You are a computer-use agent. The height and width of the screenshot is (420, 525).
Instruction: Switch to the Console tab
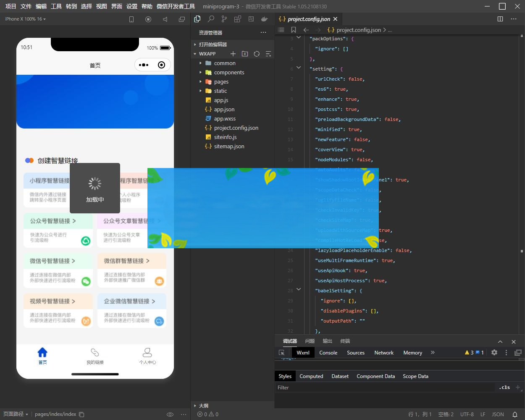pyautogui.click(x=328, y=352)
